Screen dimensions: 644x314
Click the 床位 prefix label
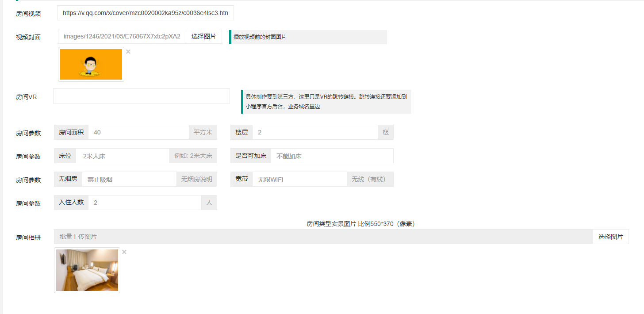point(65,156)
